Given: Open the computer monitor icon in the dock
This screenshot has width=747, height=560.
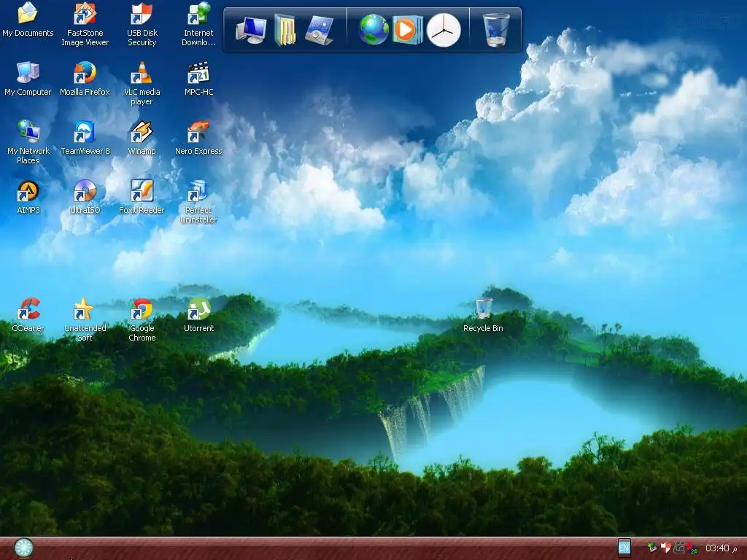Looking at the screenshot, I should pyautogui.click(x=251, y=30).
